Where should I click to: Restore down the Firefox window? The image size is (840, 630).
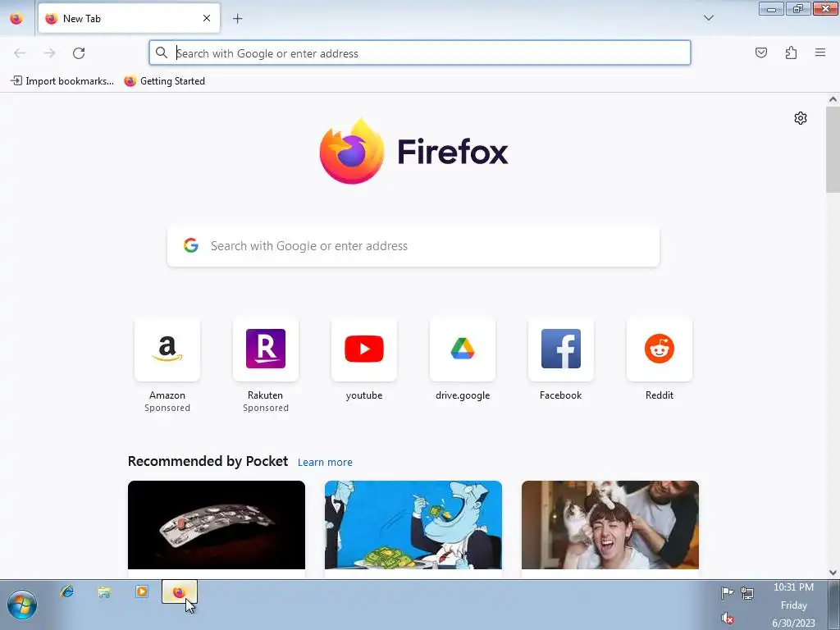coord(798,8)
